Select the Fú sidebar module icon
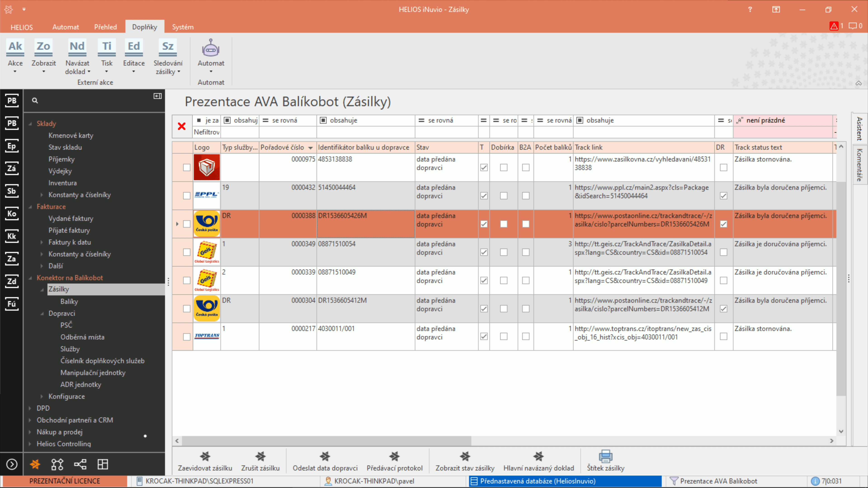This screenshot has width=868, height=488. click(12, 304)
